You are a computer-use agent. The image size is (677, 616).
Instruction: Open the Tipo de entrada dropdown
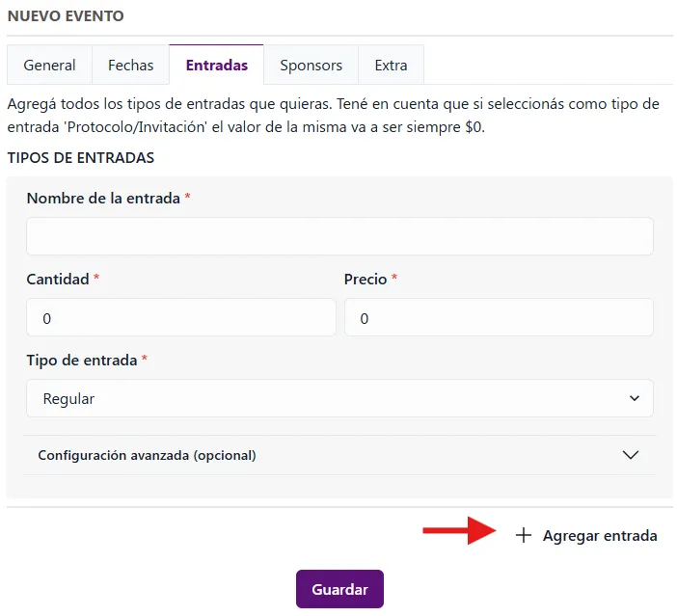[x=339, y=398]
